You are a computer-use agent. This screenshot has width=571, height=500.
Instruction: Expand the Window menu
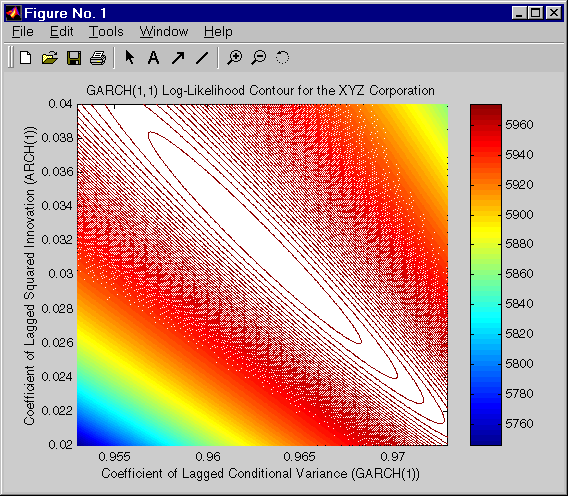(x=164, y=32)
